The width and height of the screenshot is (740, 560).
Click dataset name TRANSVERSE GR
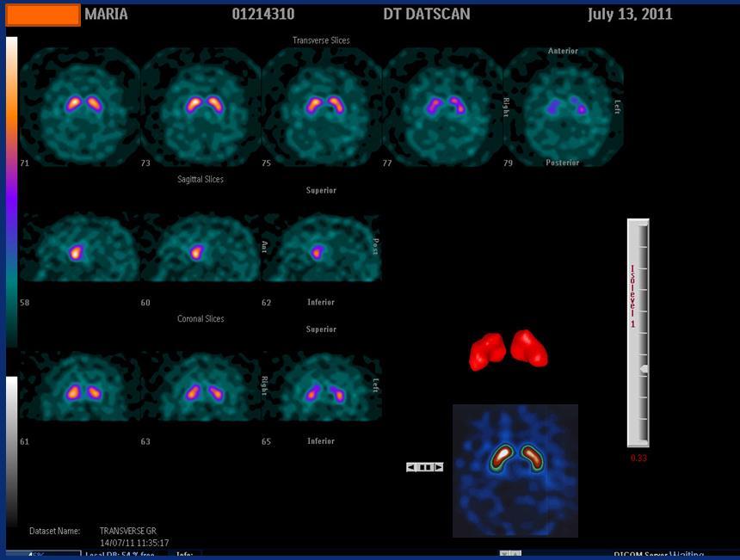click(x=128, y=532)
